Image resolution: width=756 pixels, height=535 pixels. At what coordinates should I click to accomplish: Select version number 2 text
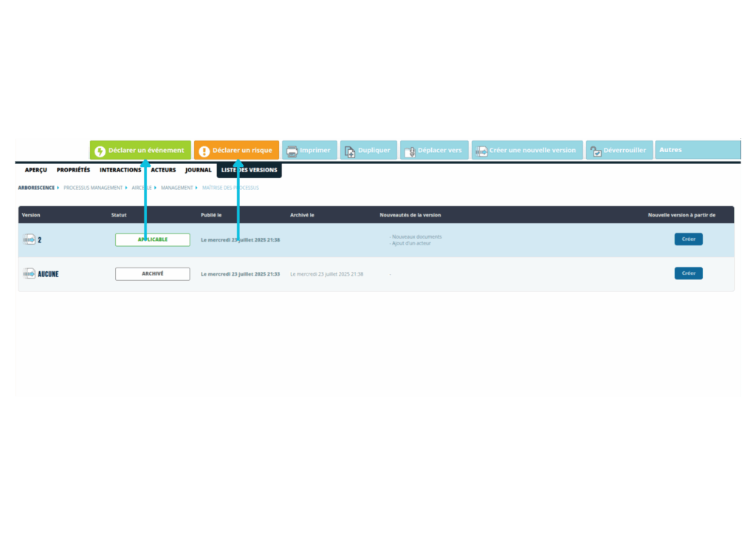40,240
